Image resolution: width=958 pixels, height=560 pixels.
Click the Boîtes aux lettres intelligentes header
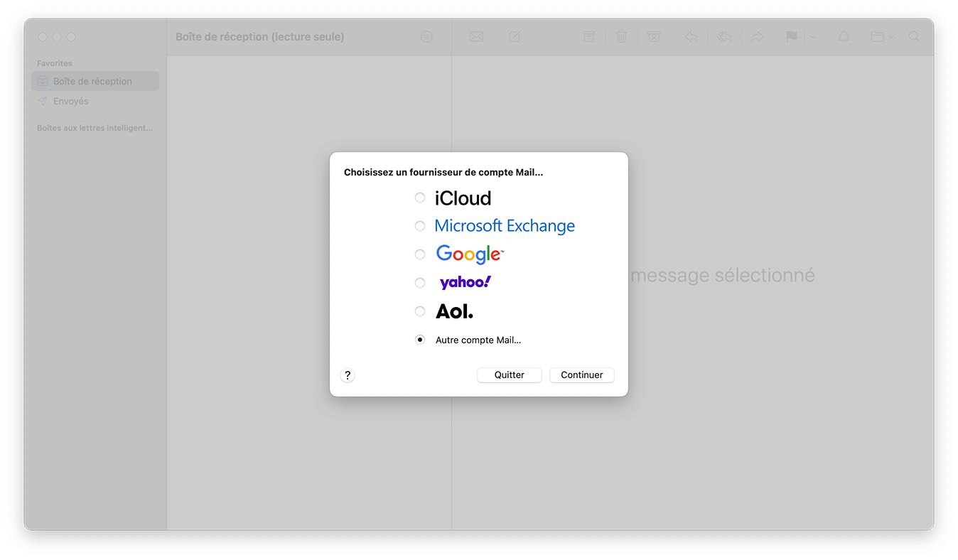coord(95,129)
